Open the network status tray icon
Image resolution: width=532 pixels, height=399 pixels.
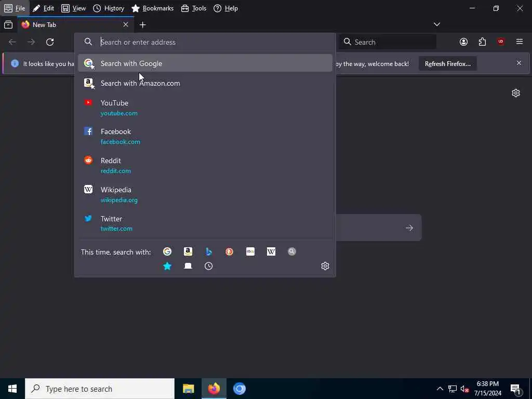453,389
